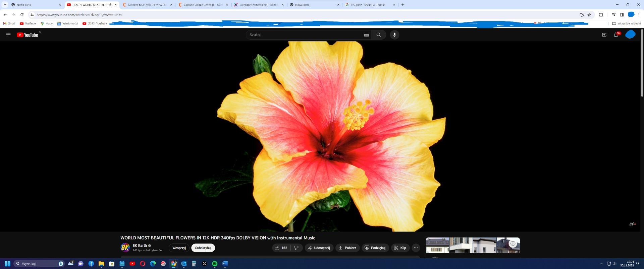Click the Pobierz download button
This screenshot has width=644, height=269.
pyautogui.click(x=347, y=248)
